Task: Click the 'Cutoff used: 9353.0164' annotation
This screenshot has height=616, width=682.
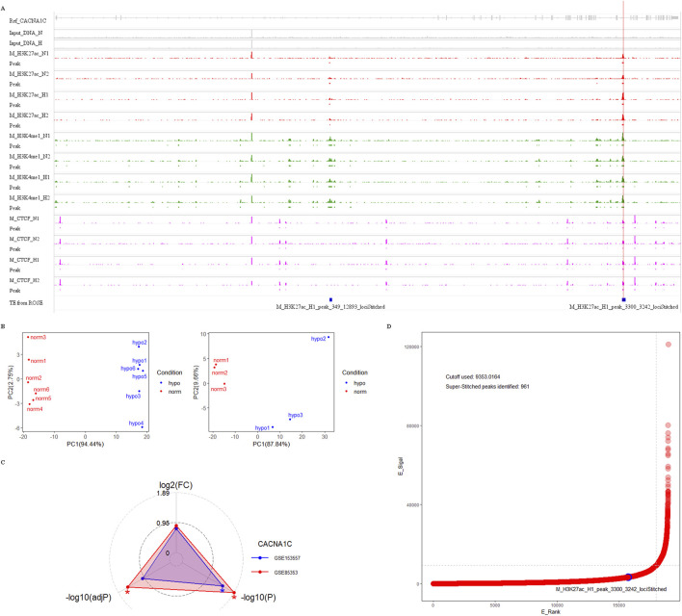Action: (x=473, y=377)
